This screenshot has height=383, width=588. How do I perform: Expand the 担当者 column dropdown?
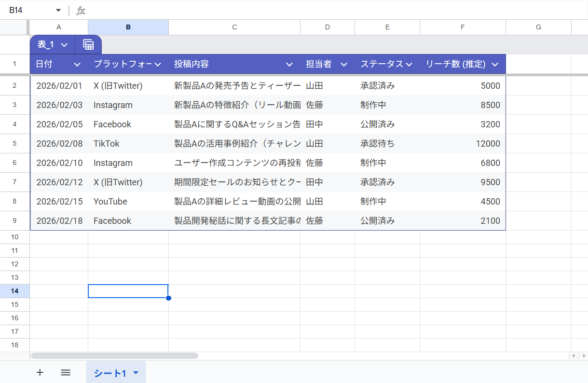pyautogui.click(x=344, y=65)
